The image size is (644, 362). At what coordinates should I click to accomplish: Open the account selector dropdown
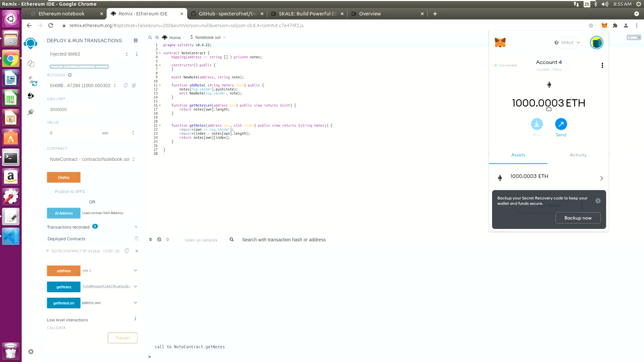(83, 85)
